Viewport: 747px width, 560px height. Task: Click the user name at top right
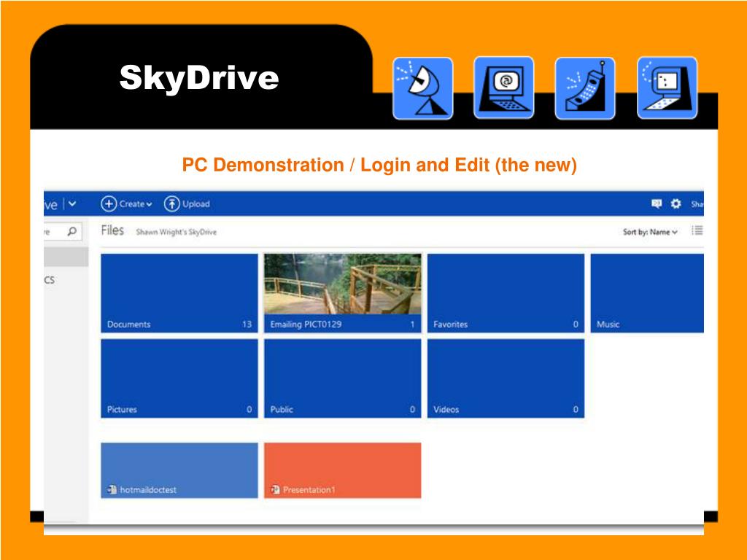pos(697,204)
